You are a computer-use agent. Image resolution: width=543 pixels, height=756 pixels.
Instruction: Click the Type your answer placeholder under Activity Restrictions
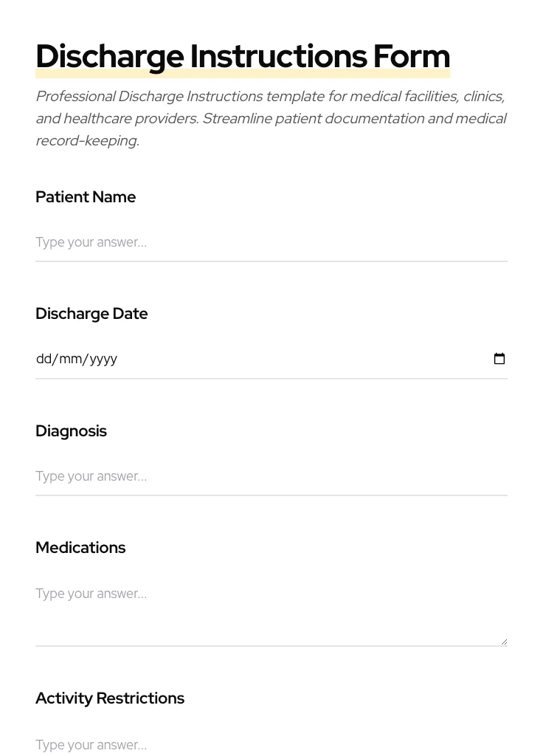91,745
